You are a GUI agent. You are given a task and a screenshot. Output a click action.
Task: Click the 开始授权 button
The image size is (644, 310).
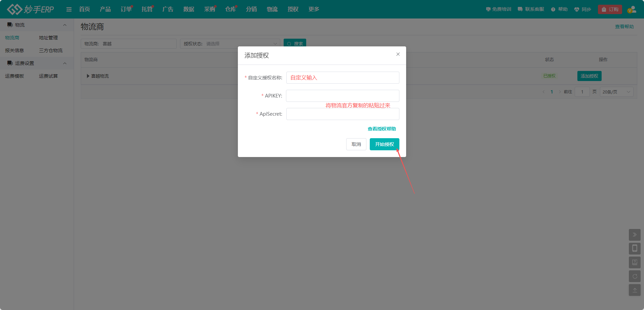click(385, 144)
